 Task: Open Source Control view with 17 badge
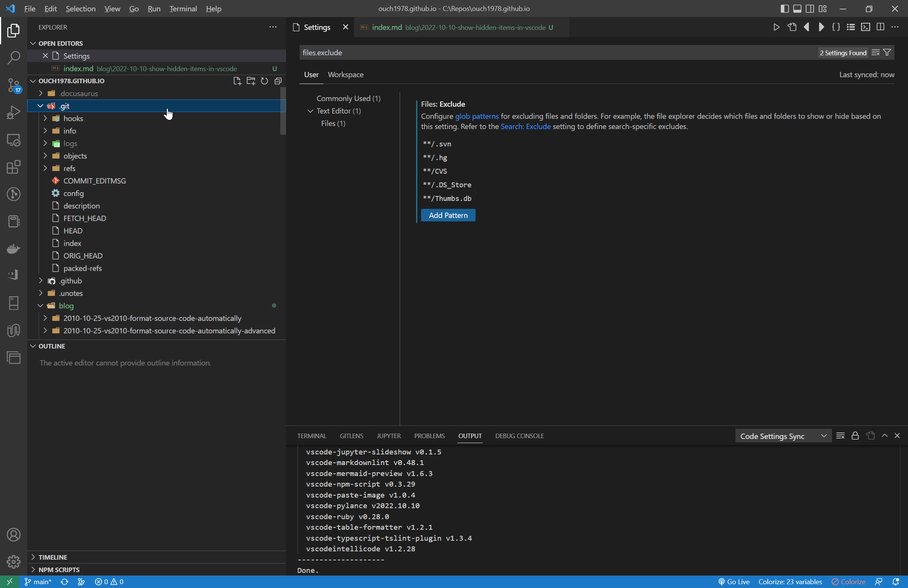[13, 85]
